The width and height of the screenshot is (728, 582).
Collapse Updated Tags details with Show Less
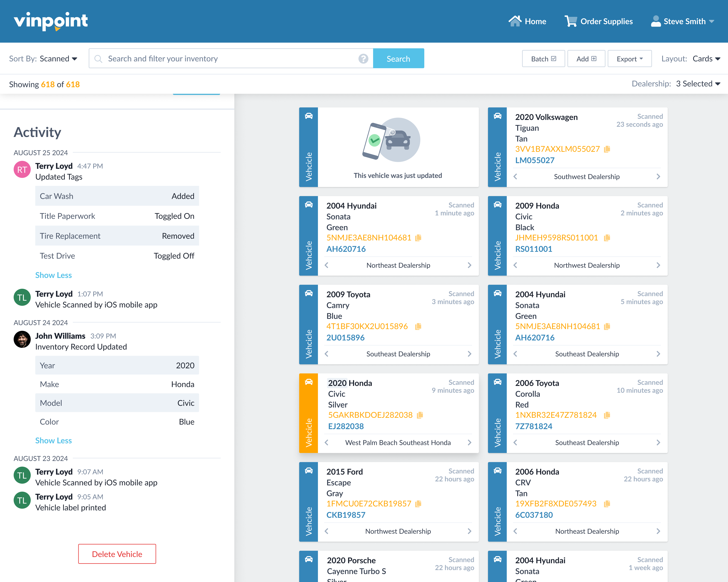coord(53,275)
